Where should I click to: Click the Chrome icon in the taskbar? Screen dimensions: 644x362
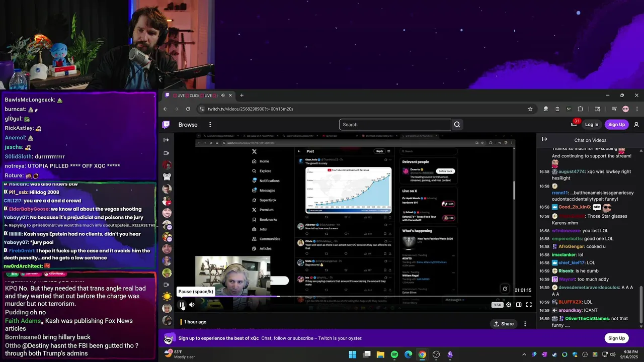pyautogui.click(x=422, y=354)
